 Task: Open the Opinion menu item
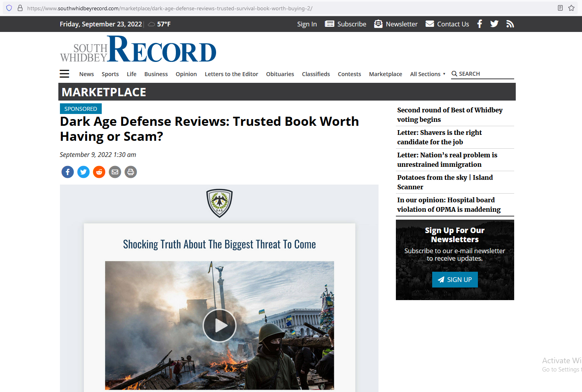pyautogui.click(x=187, y=74)
